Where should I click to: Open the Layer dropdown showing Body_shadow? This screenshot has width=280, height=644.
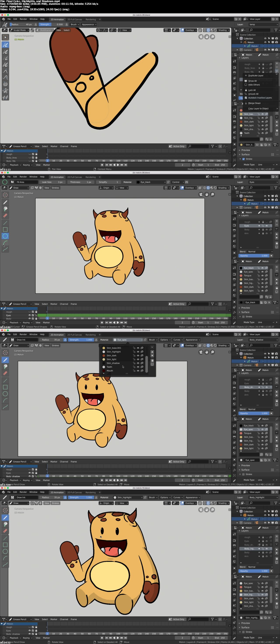pyautogui.click(x=263, y=340)
